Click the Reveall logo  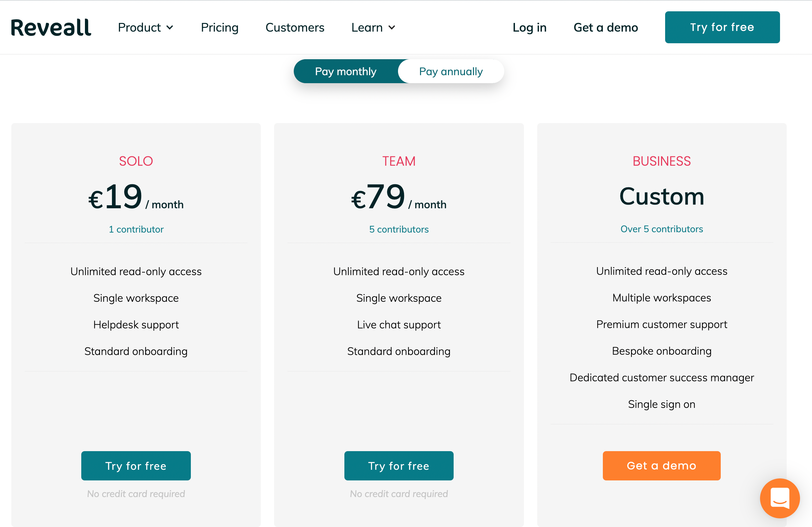51,27
